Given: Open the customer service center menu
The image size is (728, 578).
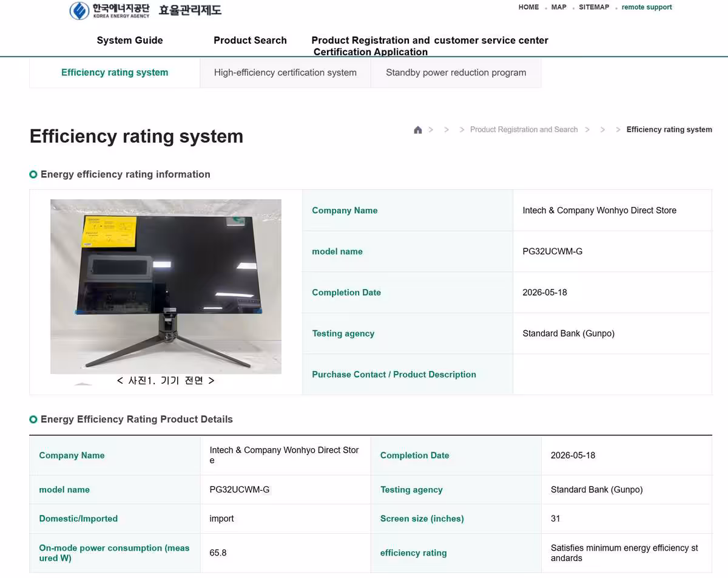Looking at the screenshot, I should 491,41.
